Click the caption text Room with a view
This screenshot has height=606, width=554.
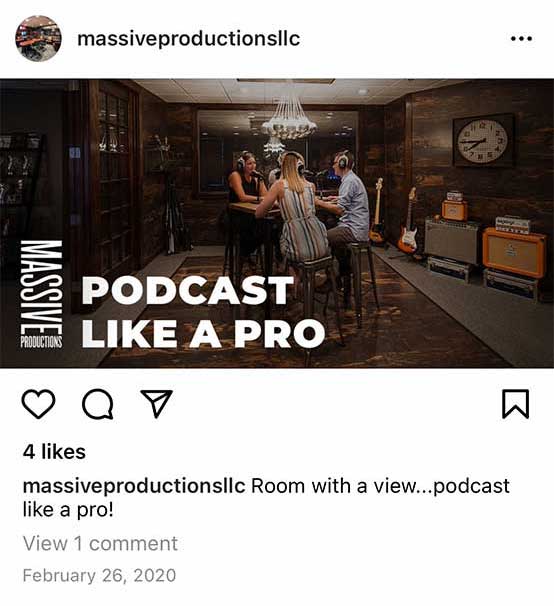click(332, 486)
